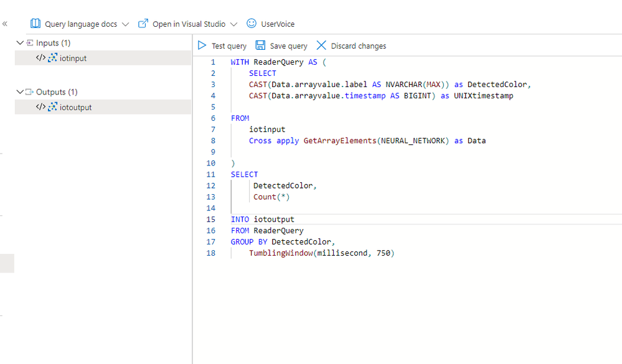Click the Save query floppy disk icon
The height and width of the screenshot is (364, 622).
tap(260, 45)
